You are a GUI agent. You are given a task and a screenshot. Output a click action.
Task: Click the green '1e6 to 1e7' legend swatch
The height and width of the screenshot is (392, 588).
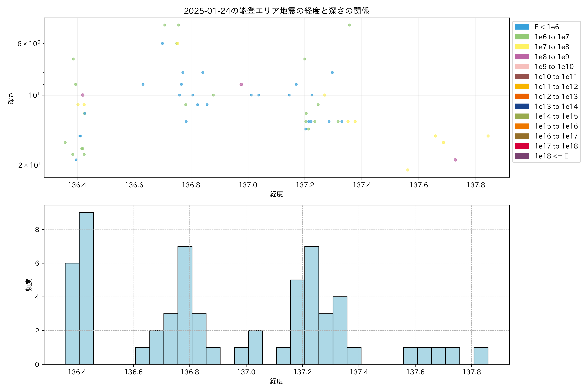(522, 37)
